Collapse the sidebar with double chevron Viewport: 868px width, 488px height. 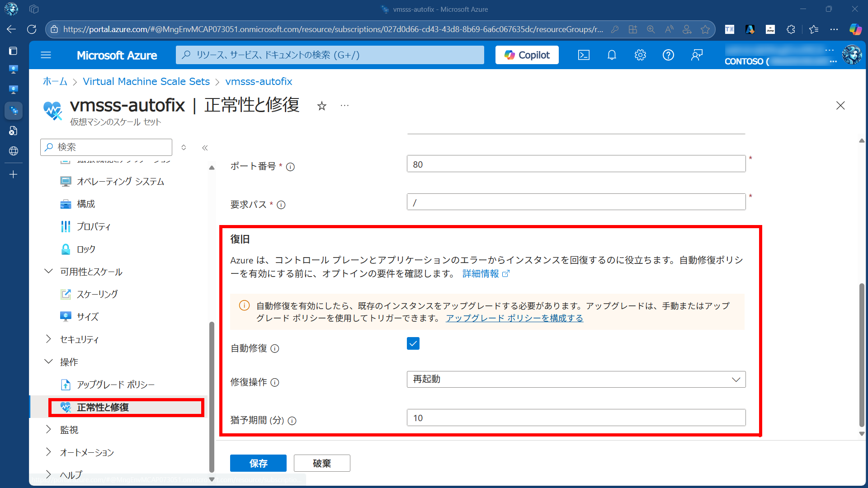point(205,148)
